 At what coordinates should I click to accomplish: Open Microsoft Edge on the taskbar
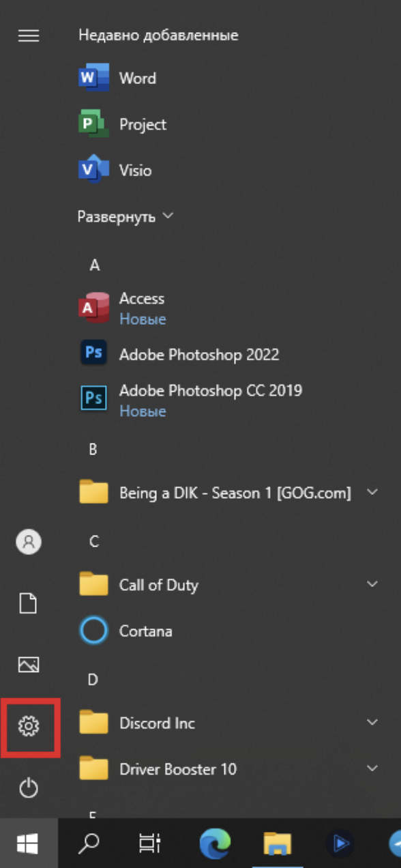tap(215, 843)
